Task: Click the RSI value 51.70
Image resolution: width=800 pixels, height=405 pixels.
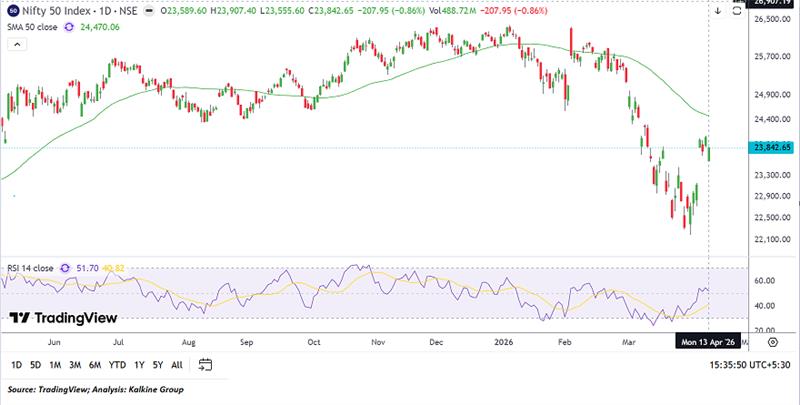Action: (87, 268)
